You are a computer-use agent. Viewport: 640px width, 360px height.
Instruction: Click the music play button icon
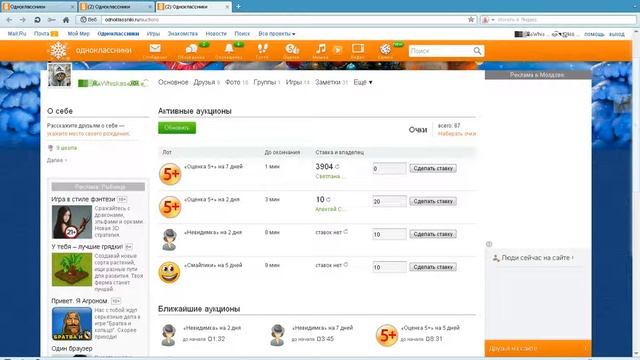point(338,50)
